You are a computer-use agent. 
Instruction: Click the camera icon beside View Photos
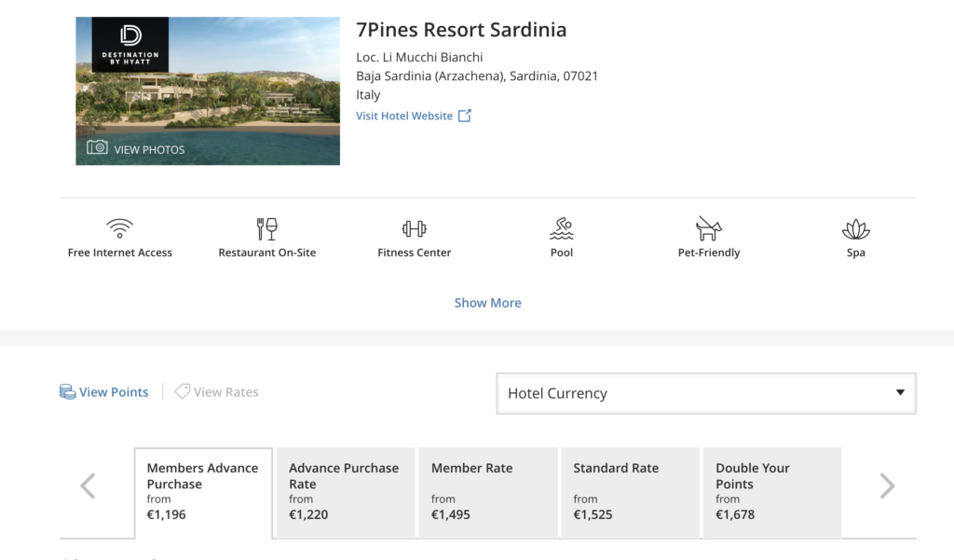pos(97,146)
